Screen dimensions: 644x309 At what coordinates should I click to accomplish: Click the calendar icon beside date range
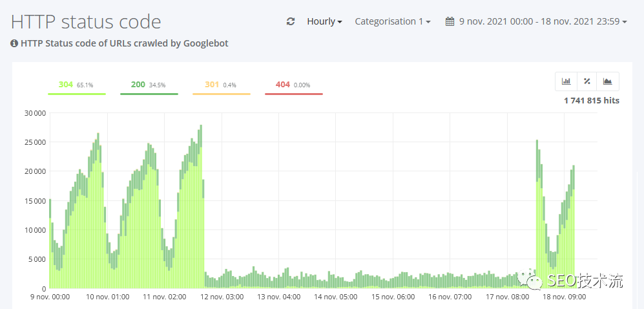(450, 21)
